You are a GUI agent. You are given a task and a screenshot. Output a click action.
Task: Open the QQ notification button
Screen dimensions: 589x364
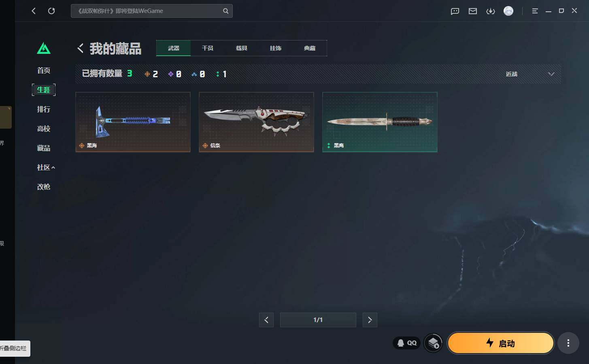tap(406, 343)
